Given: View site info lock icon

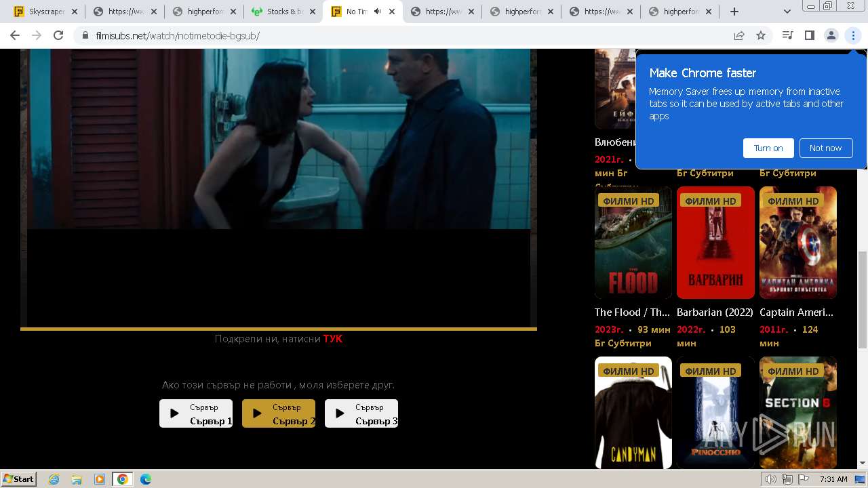Looking at the screenshot, I should [85, 35].
